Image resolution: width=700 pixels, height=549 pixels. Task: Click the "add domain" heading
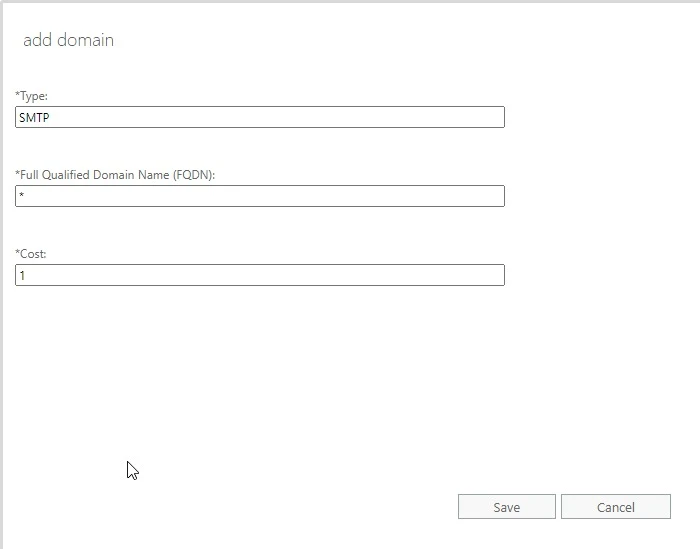tap(68, 41)
